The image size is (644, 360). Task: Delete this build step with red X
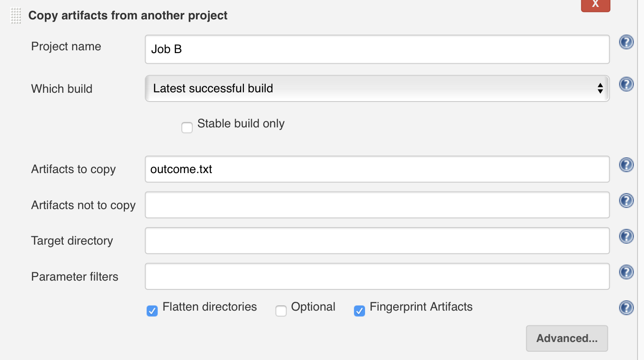[595, 4]
